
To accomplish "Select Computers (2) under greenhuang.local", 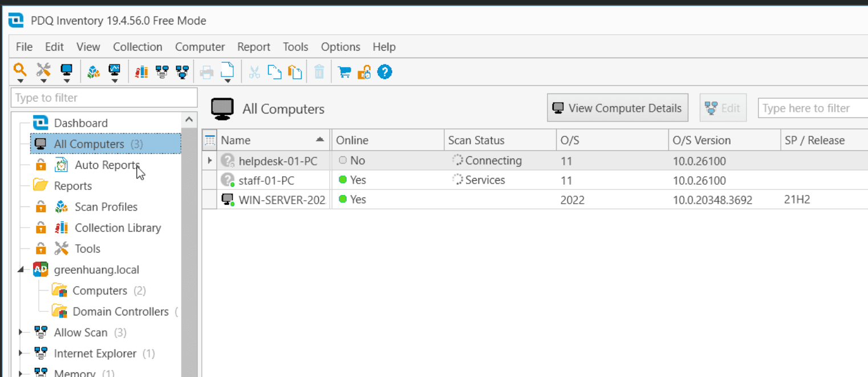I will (x=109, y=291).
